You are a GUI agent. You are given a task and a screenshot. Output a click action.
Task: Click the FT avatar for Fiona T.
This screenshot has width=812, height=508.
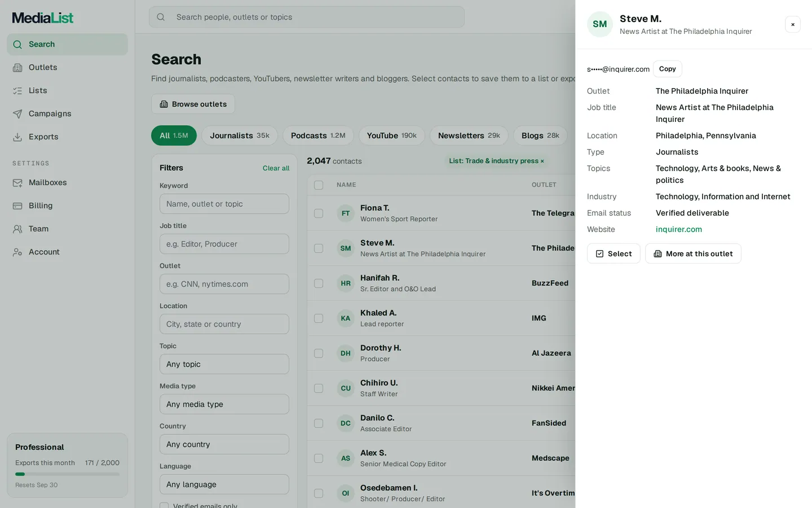(x=346, y=213)
